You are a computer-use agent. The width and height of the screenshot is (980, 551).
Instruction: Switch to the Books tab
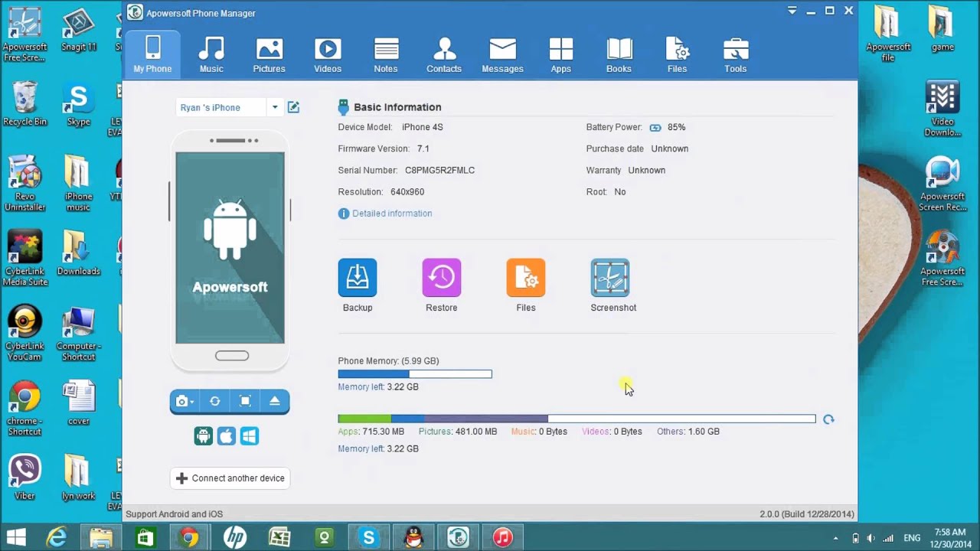pyautogui.click(x=619, y=54)
